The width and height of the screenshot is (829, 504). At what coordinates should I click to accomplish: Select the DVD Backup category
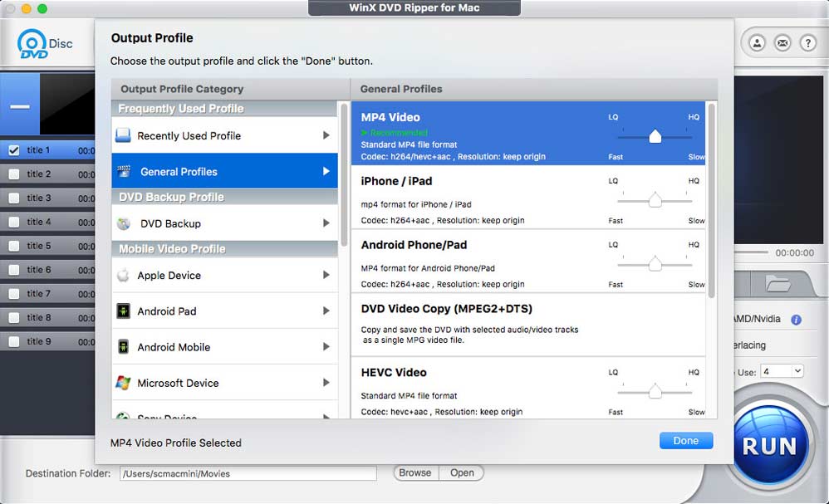[225, 223]
